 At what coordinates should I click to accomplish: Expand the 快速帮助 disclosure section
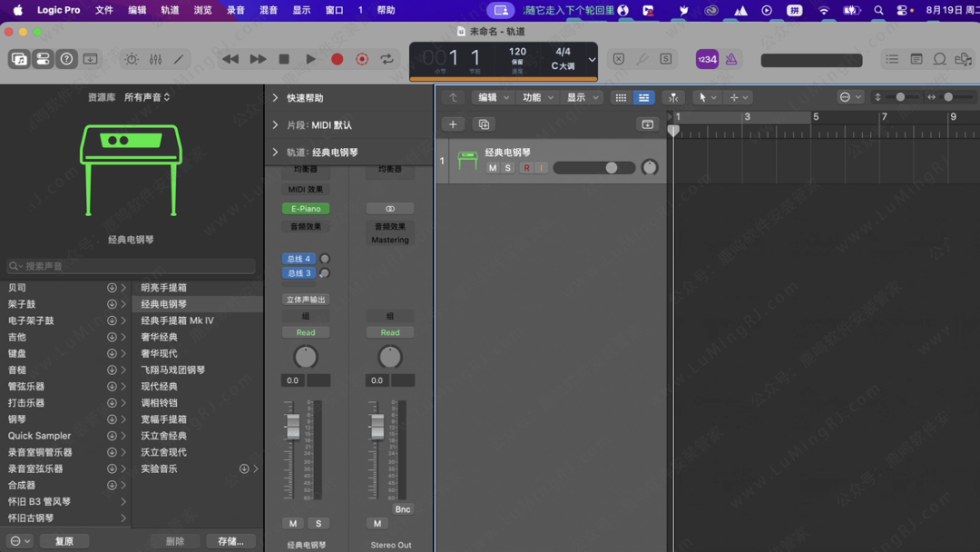coord(275,98)
